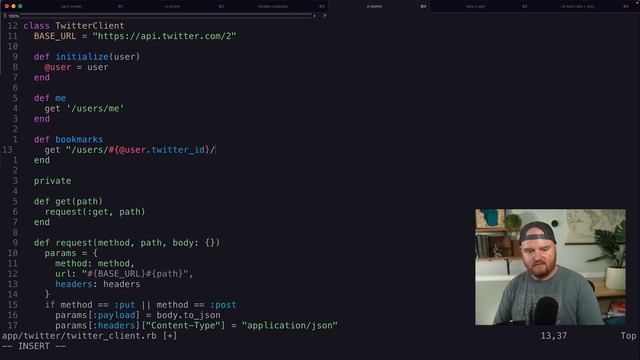Click '@user.twitter_id' inside the bookmarks string
This screenshot has width=640, height=360.
pos(162,150)
